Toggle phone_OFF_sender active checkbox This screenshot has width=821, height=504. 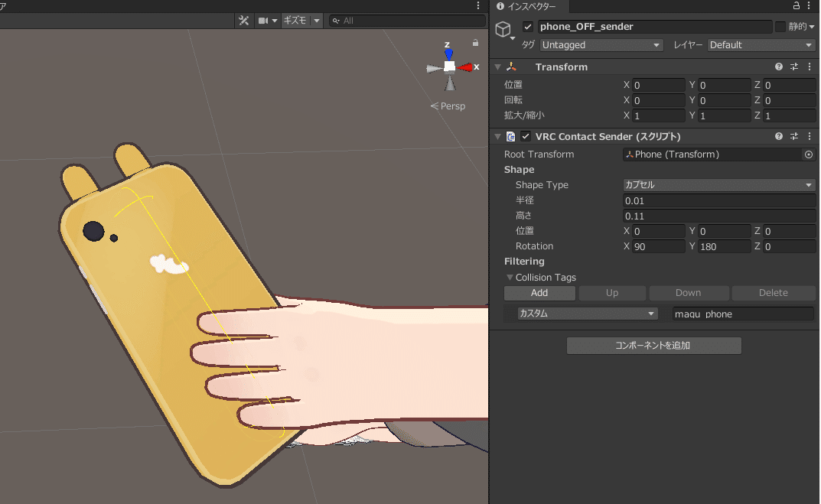pos(528,27)
